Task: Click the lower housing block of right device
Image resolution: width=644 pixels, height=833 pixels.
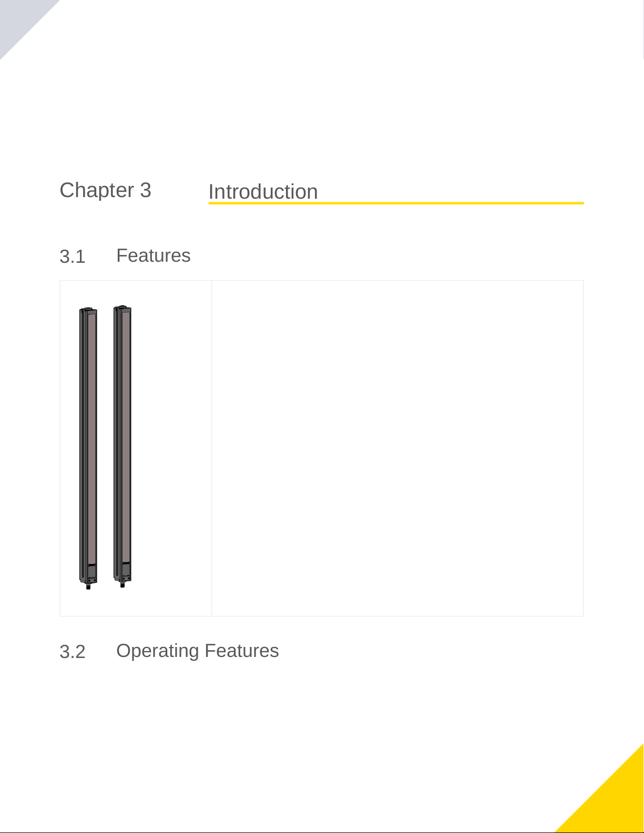Action: [126, 570]
